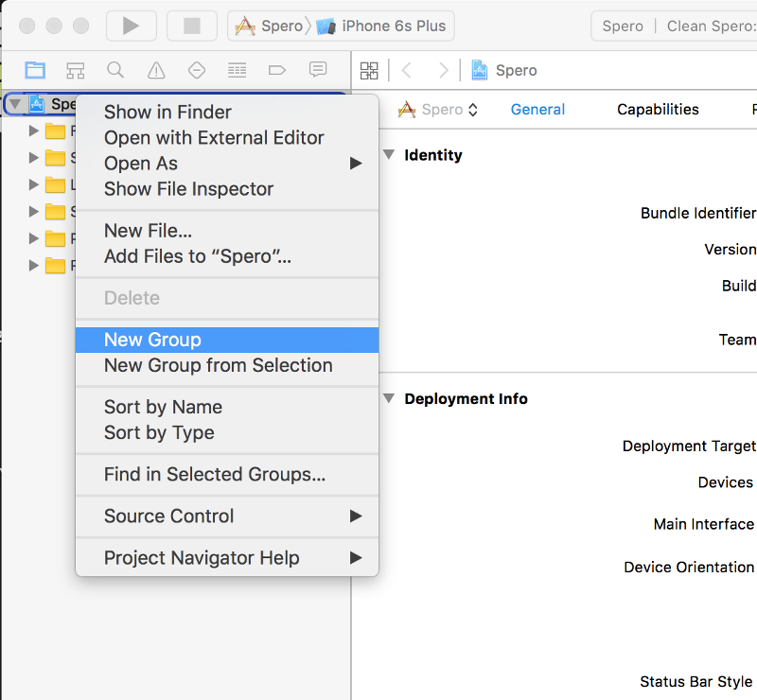This screenshot has width=757, height=700.
Task: Click the Spero project file icon in jump bar
Action: click(480, 71)
